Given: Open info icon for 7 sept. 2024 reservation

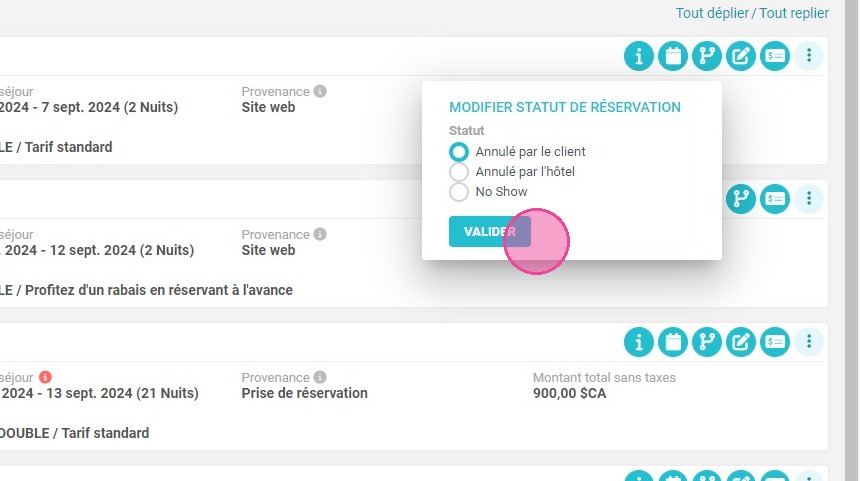Looking at the screenshot, I should click(638, 56).
